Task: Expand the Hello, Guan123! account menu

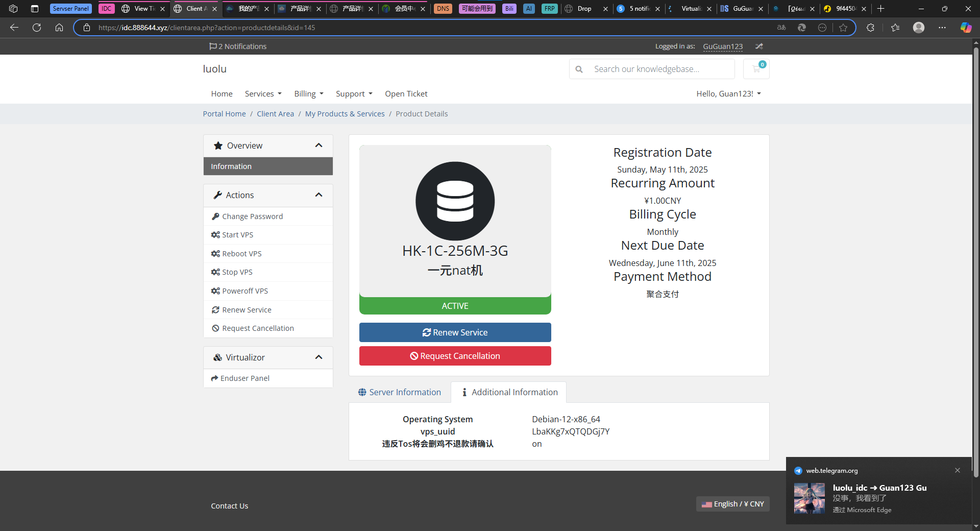Action: click(728, 94)
